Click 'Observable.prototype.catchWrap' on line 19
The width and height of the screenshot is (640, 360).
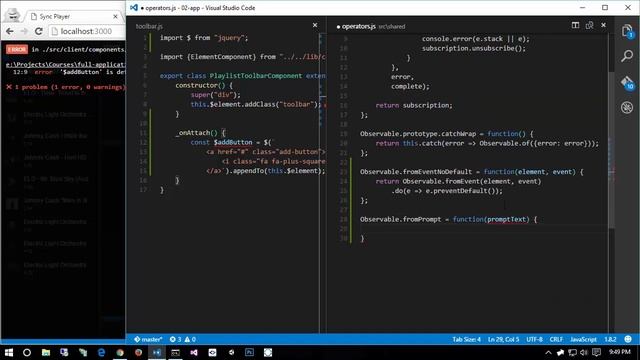(418, 134)
